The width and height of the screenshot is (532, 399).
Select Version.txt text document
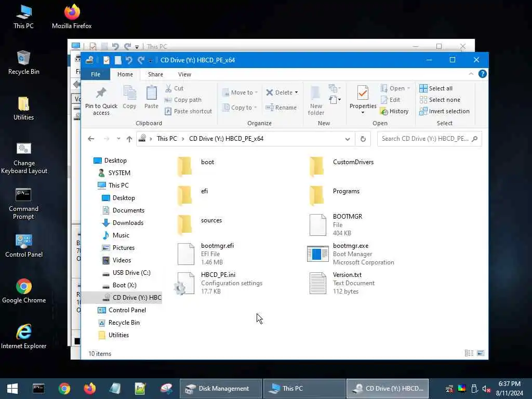point(342,283)
